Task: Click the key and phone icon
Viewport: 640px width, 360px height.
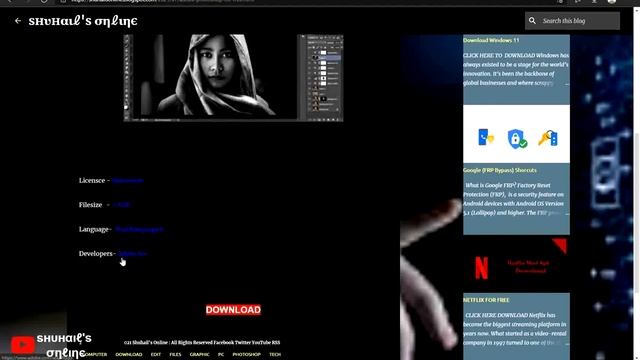Action: [548, 138]
